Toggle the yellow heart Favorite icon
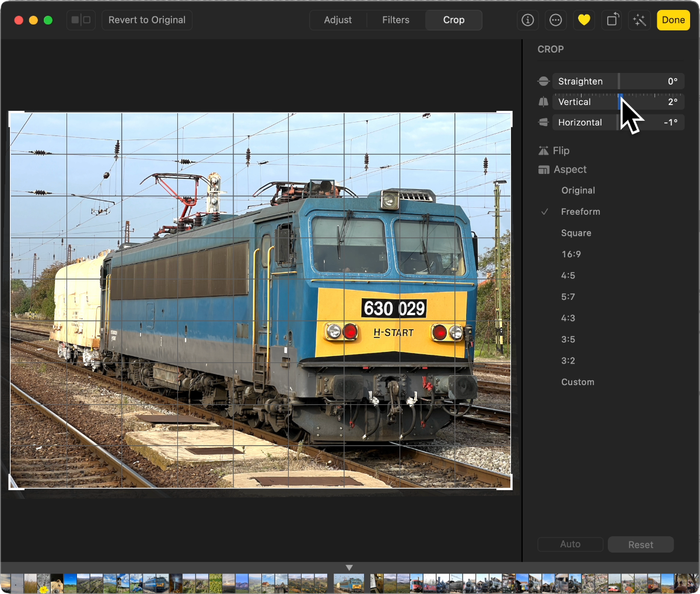This screenshot has height=594, width=700. 584,20
